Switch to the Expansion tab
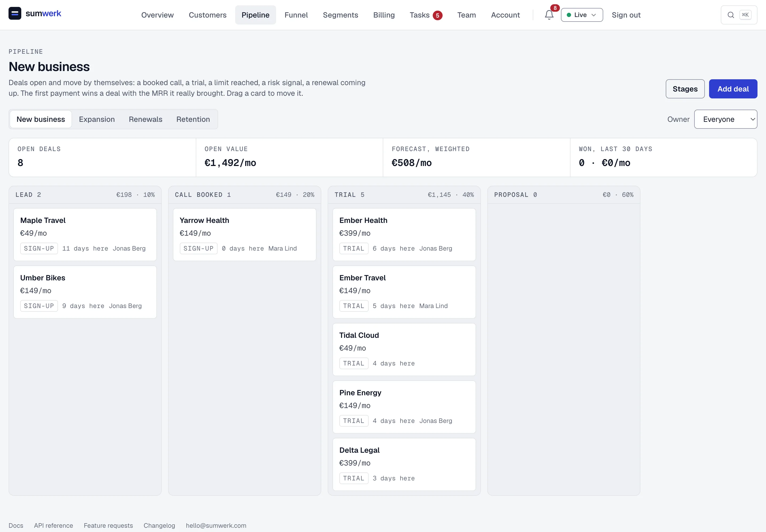The image size is (766, 532). pyautogui.click(x=97, y=119)
